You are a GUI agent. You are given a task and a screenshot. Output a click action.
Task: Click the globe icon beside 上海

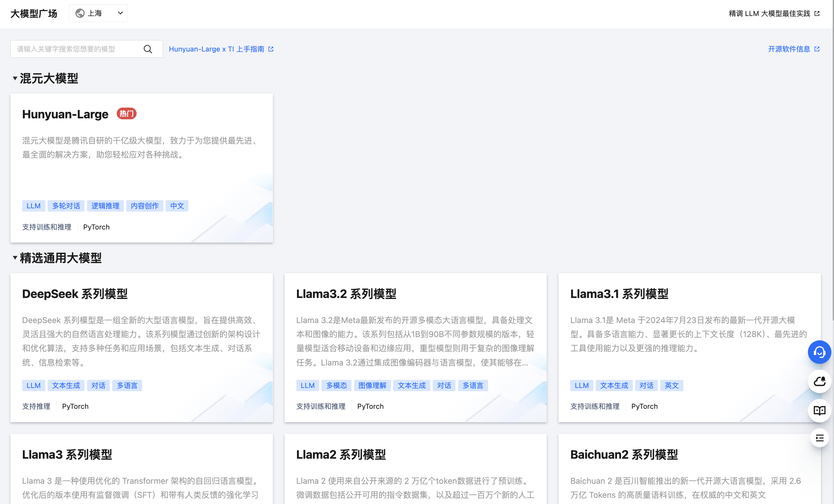coord(80,13)
